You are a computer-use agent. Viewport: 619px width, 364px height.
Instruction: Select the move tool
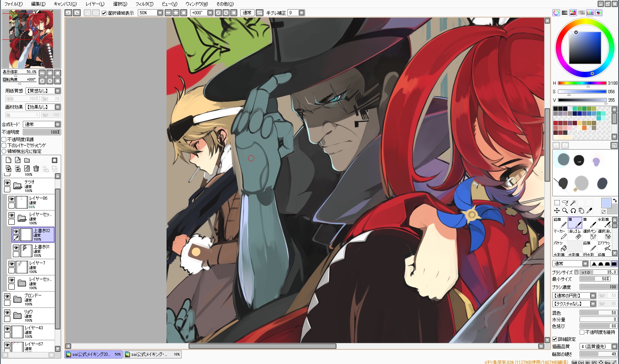557,211
